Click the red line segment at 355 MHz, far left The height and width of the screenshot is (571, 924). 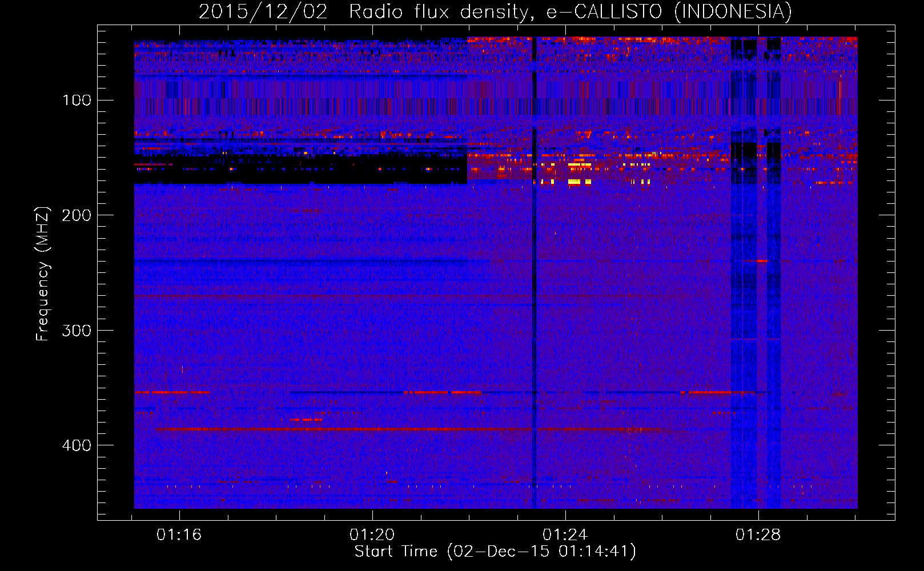(171, 392)
